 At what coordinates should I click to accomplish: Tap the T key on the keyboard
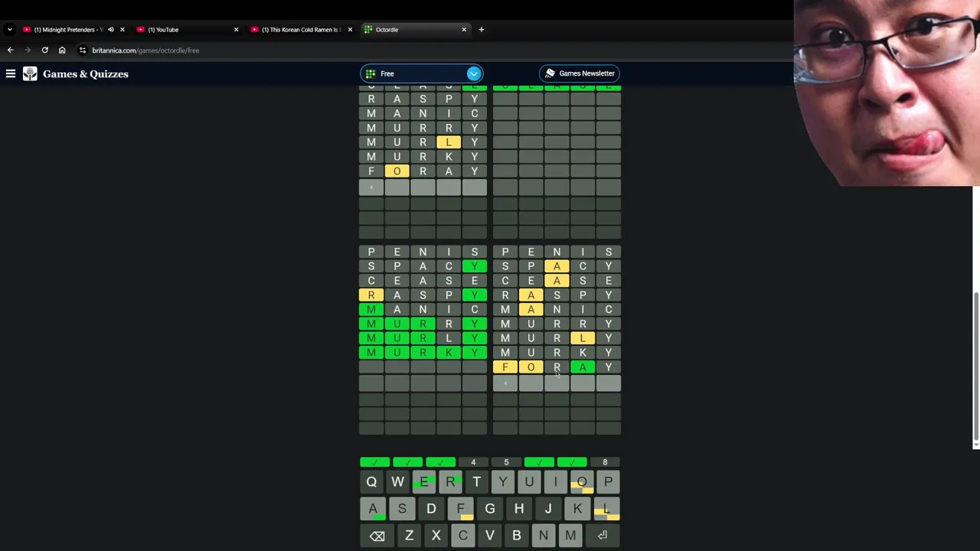pyautogui.click(x=476, y=482)
